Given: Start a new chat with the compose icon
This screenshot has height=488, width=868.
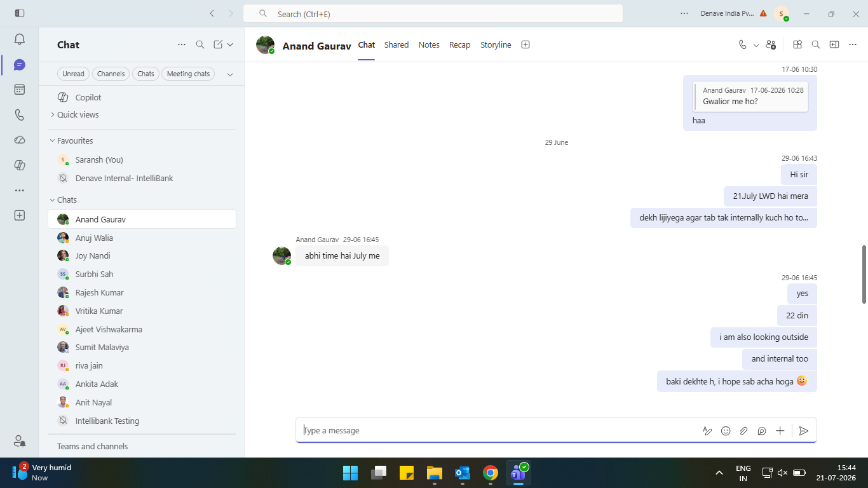Looking at the screenshot, I should [x=218, y=44].
